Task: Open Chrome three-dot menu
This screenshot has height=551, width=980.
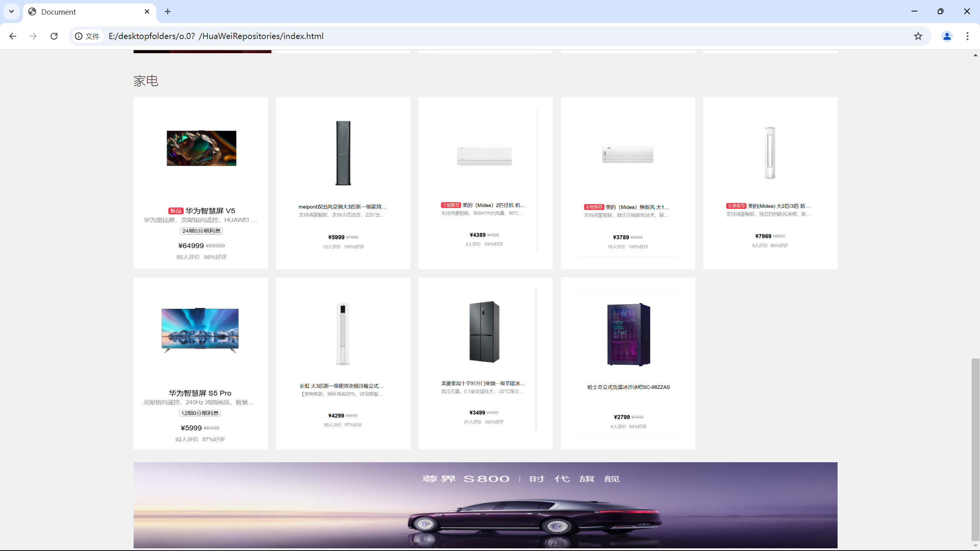Action: [967, 36]
